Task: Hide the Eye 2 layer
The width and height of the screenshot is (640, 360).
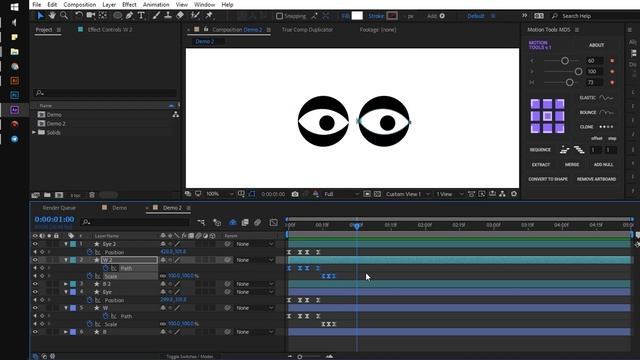Action: pyautogui.click(x=35, y=244)
